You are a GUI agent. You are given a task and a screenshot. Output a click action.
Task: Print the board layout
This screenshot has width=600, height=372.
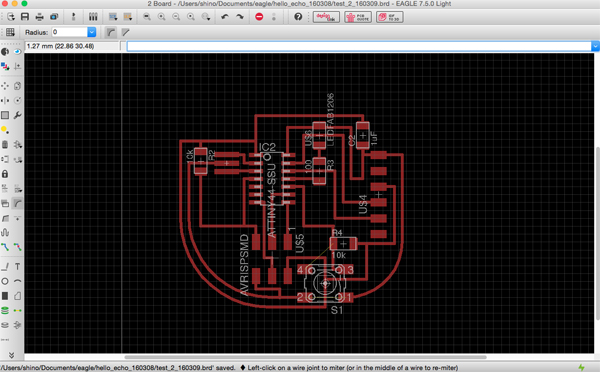coord(39,17)
